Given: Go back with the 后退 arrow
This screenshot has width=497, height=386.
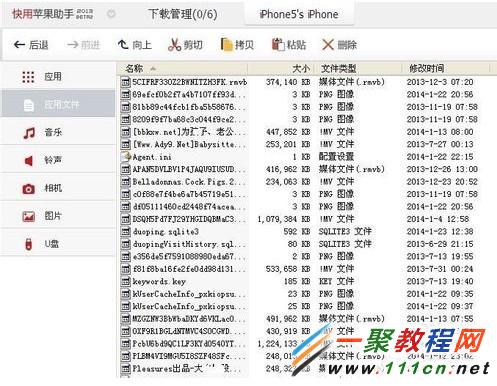Looking at the screenshot, I should [x=31, y=45].
